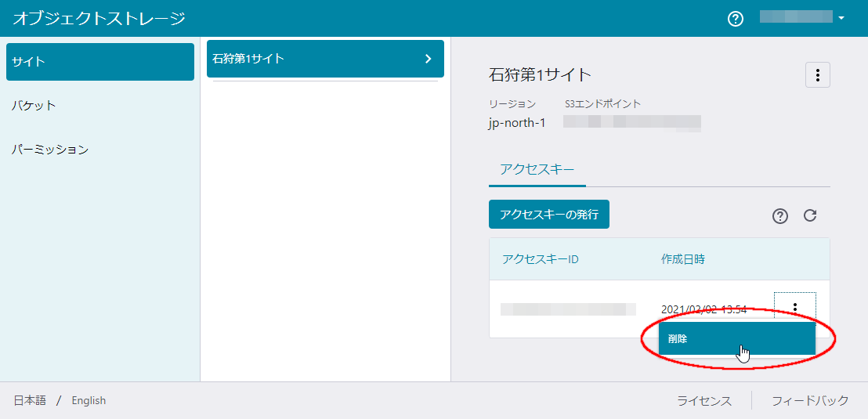The image size is (868, 419).
Task: Switch language to English
Action: tap(89, 400)
